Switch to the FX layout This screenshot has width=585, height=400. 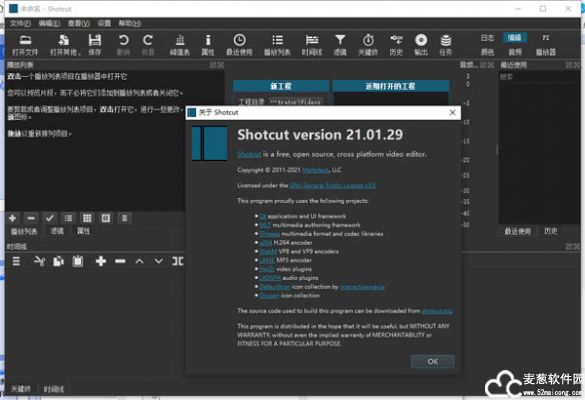coord(545,38)
